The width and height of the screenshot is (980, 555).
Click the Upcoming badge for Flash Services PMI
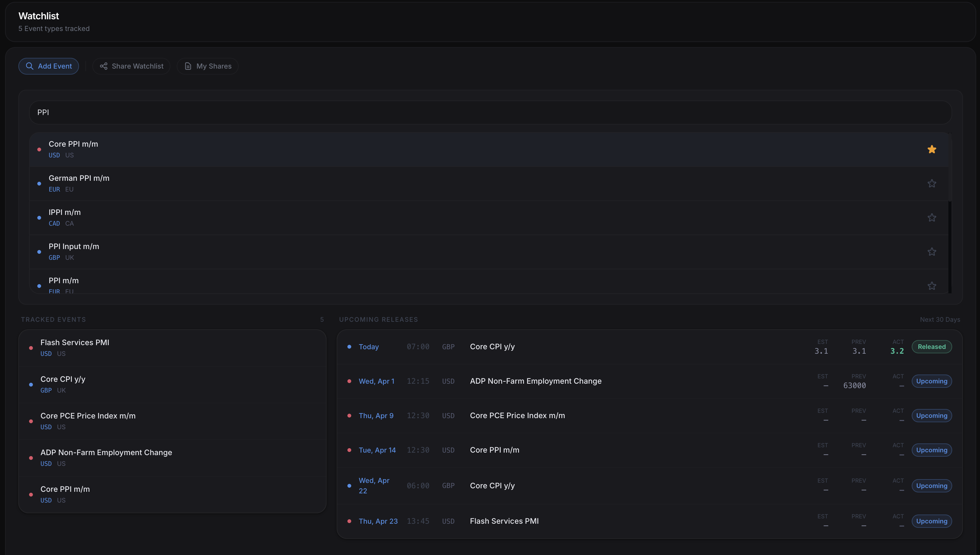coord(931,521)
